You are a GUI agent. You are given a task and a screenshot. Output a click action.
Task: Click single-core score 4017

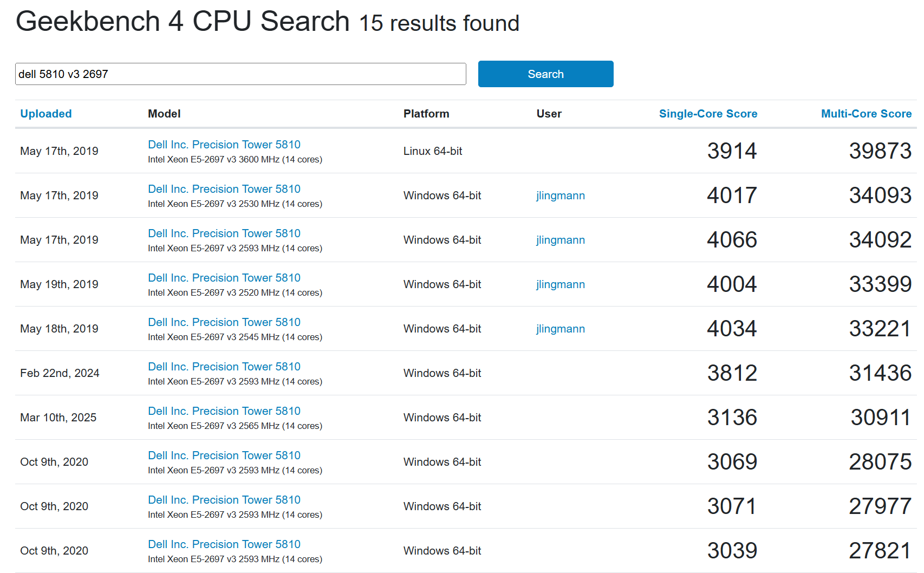pyautogui.click(x=732, y=196)
